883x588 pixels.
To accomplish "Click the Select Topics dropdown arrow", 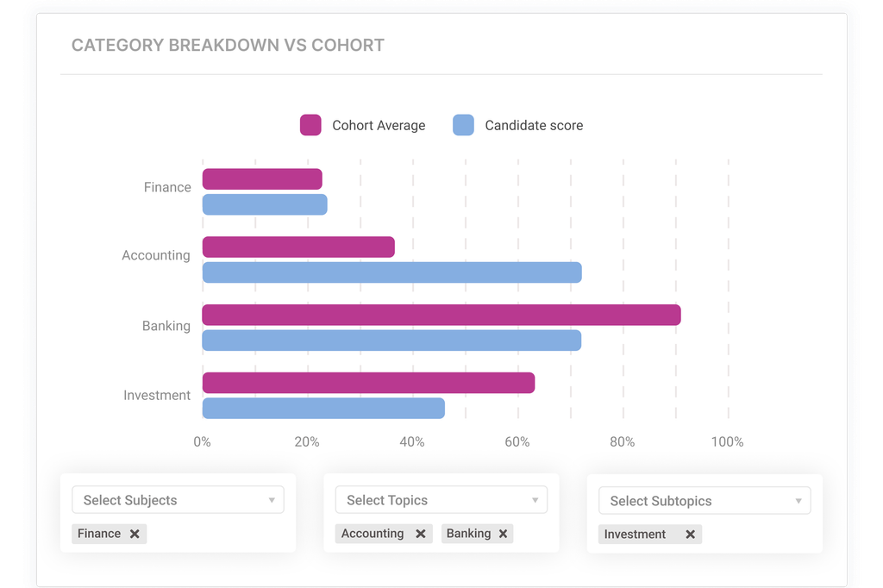I will (535, 500).
